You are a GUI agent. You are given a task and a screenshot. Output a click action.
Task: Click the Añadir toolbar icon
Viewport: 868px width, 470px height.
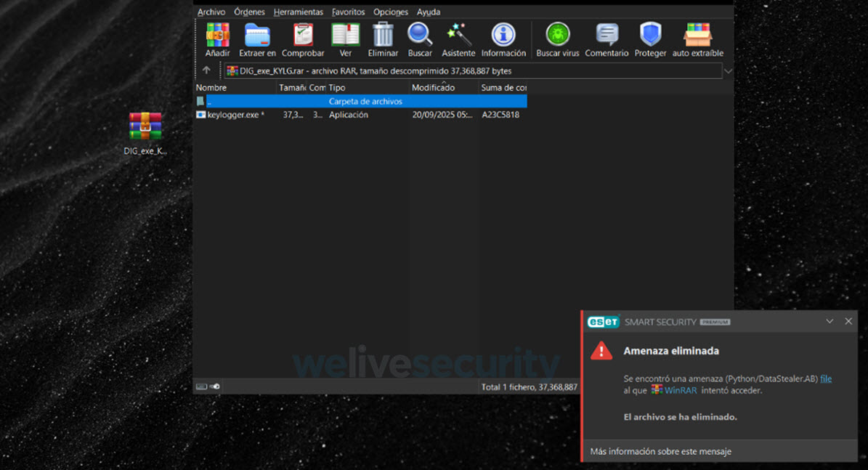[217, 36]
